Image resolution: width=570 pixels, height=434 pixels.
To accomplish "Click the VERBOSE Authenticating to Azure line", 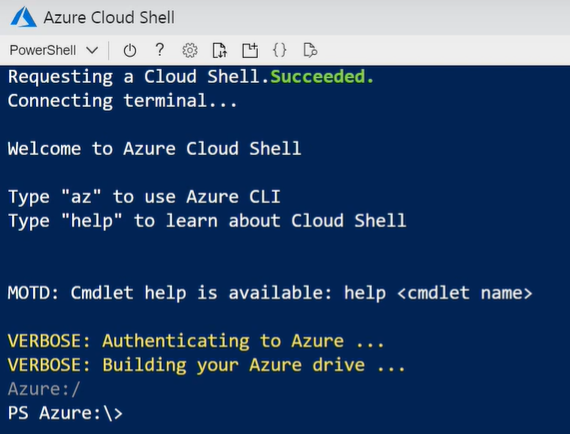I will point(196,341).
